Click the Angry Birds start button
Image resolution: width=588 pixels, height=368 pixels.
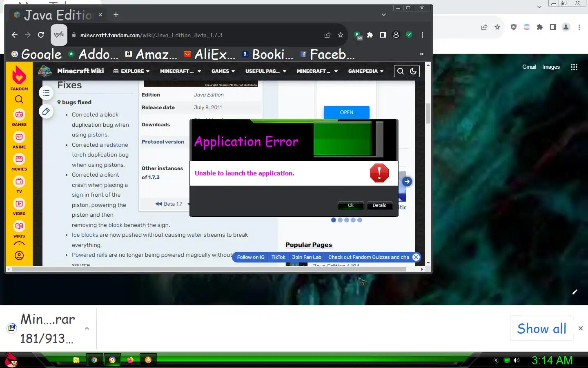tap(11, 360)
